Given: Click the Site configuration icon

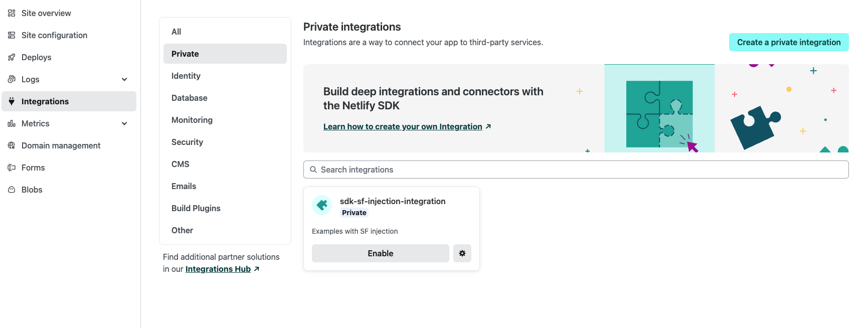Looking at the screenshot, I should [12, 35].
